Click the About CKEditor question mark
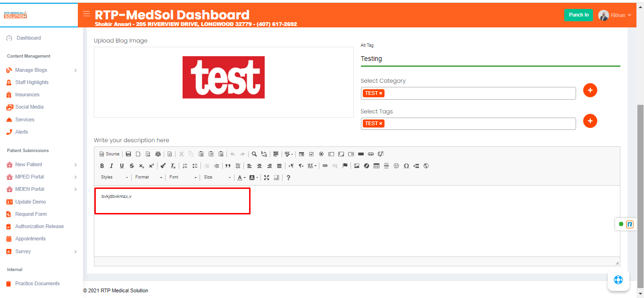This screenshot has width=644, height=298. click(288, 178)
